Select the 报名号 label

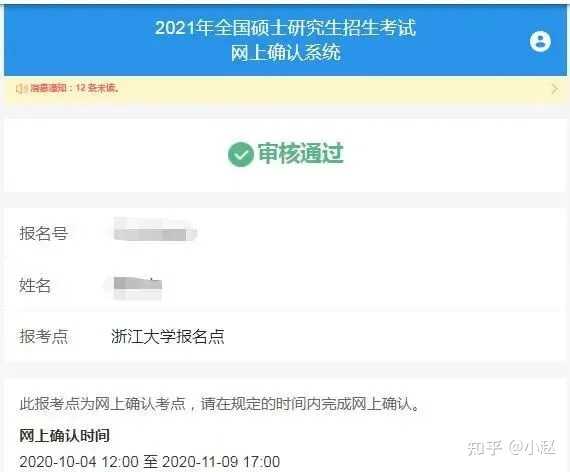[44, 233]
